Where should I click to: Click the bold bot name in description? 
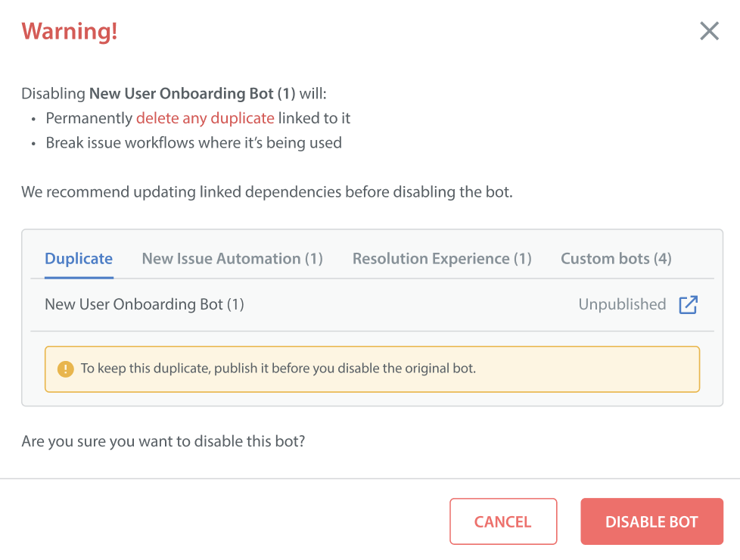pyautogui.click(x=192, y=95)
